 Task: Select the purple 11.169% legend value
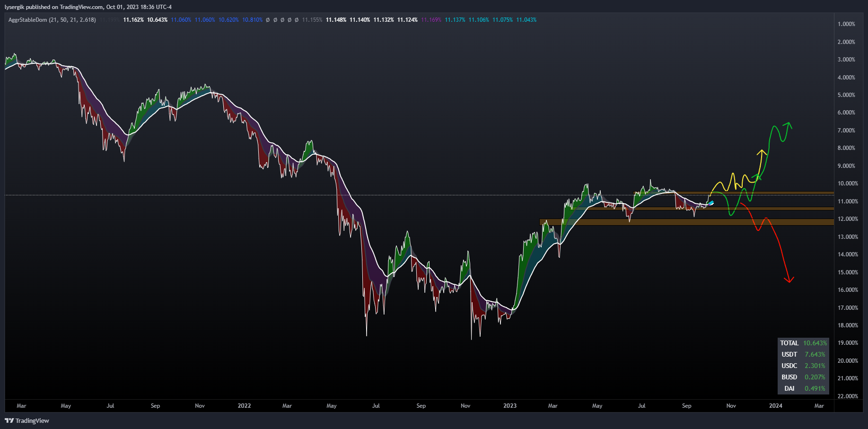[431, 20]
